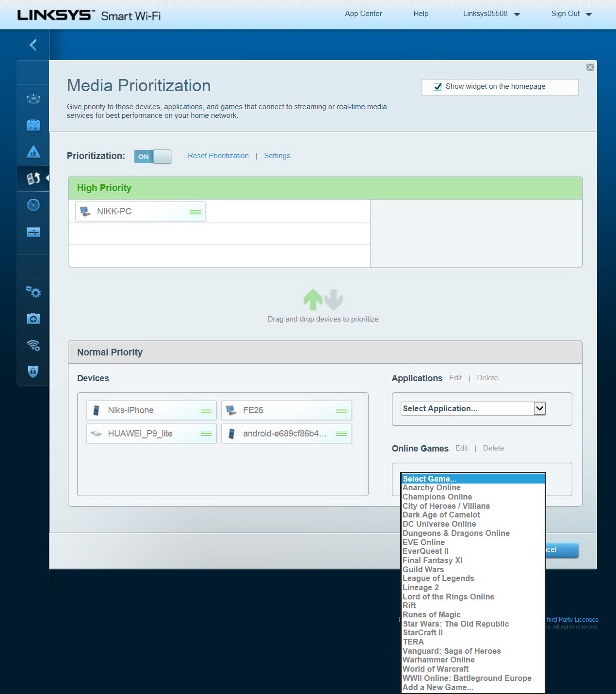Click the prioritize up-down arrows graphic

pyautogui.click(x=323, y=300)
